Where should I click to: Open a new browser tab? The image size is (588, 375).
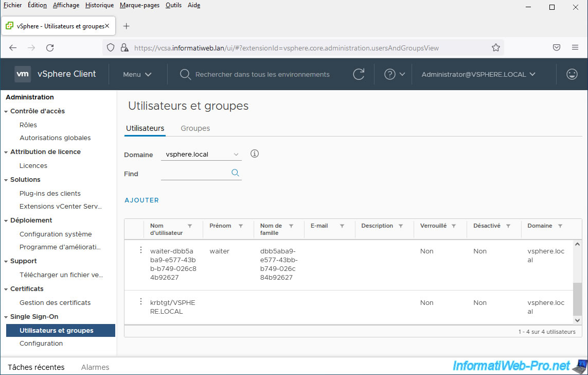127,26
